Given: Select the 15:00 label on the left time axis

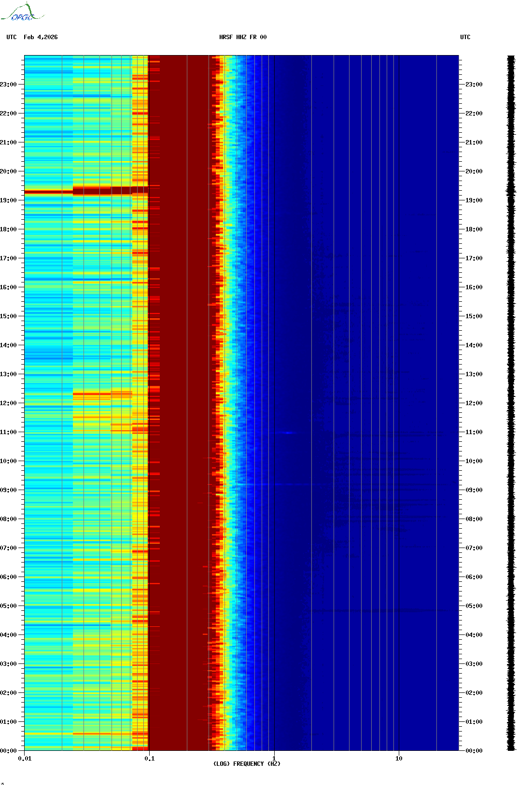Looking at the screenshot, I should (x=8, y=316).
